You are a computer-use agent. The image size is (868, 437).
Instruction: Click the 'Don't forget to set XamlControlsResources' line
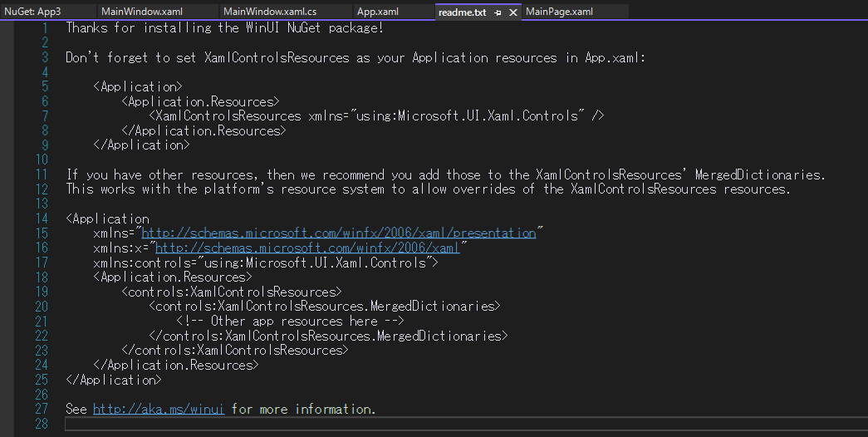pyautogui.click(x=356, y=57)
